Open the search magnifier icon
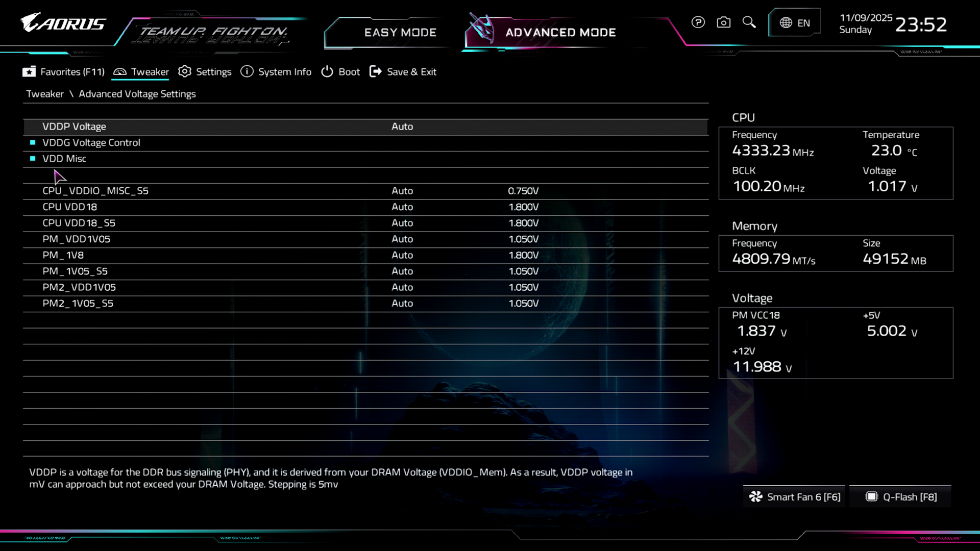This screenshot has width=980, height=551. pos(749,22)
